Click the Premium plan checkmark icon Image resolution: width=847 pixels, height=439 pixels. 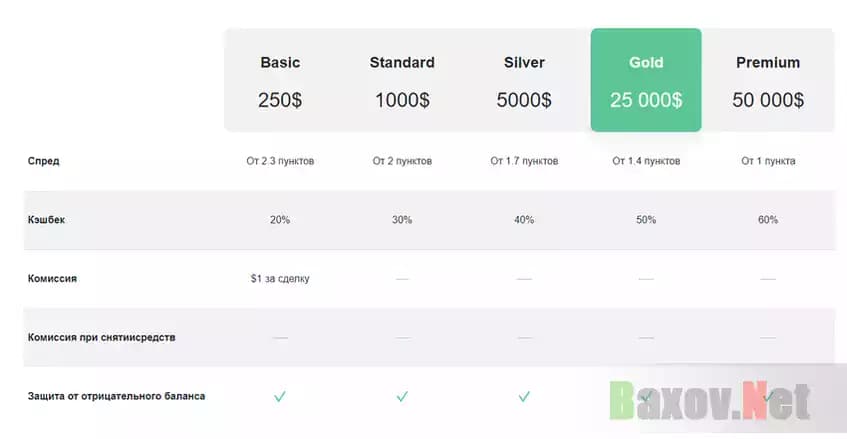pos(768,396)
